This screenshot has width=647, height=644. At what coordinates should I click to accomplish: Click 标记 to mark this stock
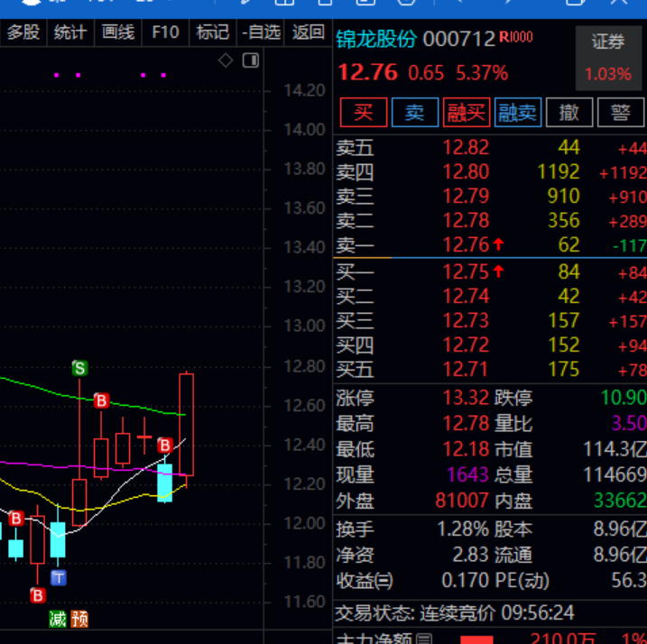pos(212,32)
